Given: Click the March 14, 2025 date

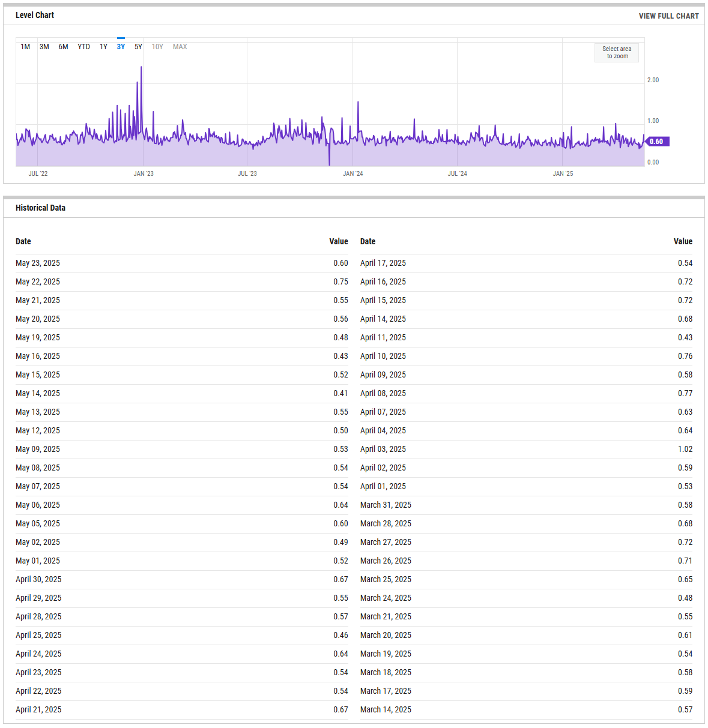Looking at the screenshot, I should [386, 709].
